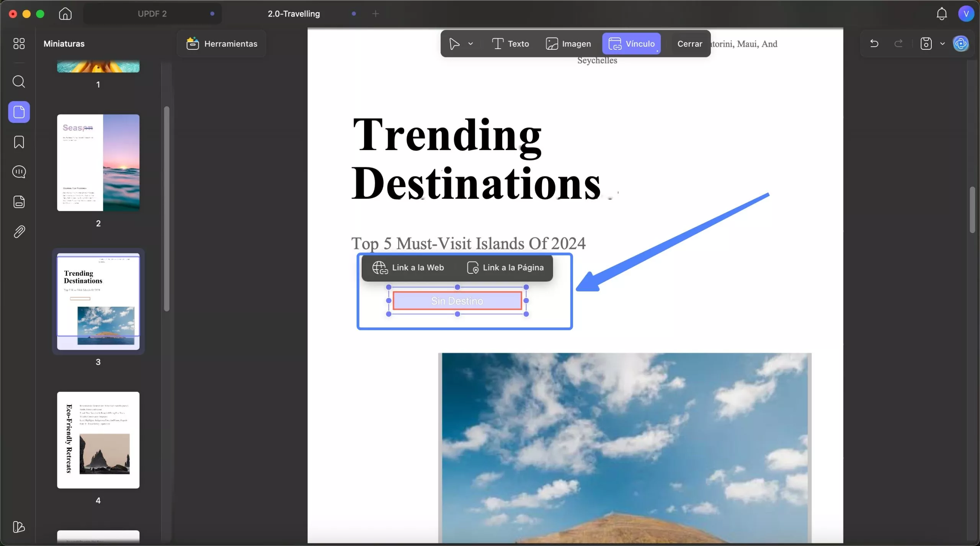Open the search magnifier in sidebar

click(19, 82)
